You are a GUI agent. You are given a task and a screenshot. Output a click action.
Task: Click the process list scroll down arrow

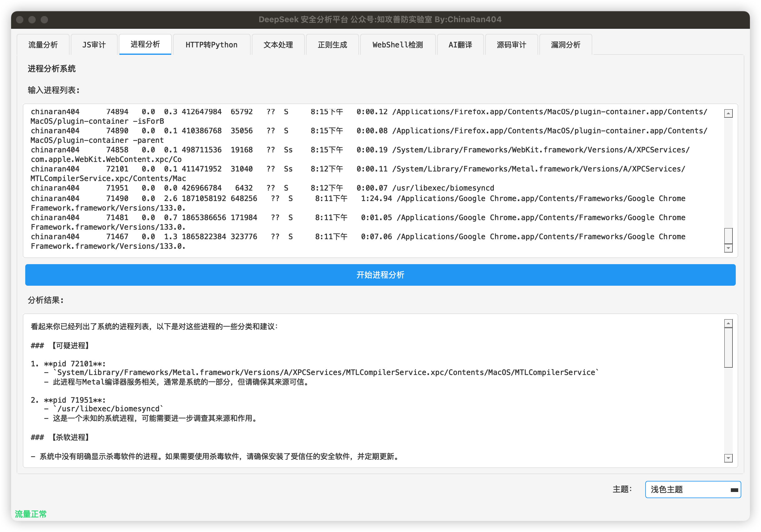click(728, 248)
